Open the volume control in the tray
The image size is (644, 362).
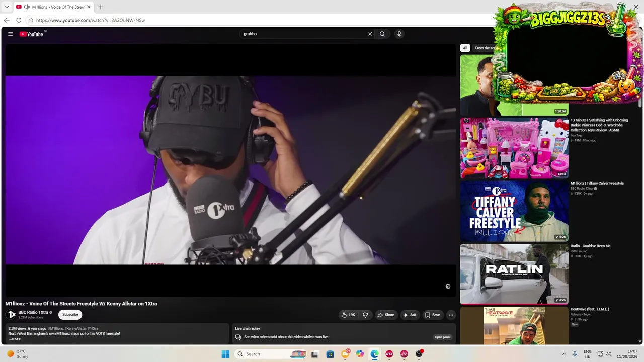(608, 354)
